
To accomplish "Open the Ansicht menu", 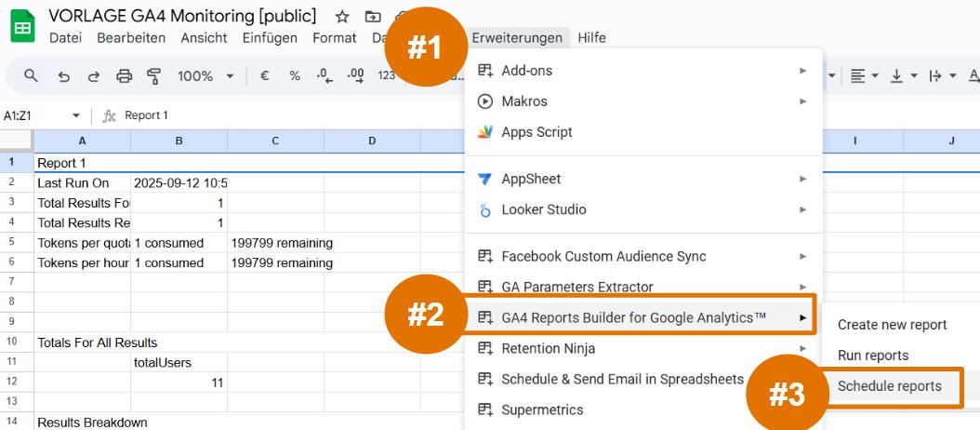I will pos(205,37).
